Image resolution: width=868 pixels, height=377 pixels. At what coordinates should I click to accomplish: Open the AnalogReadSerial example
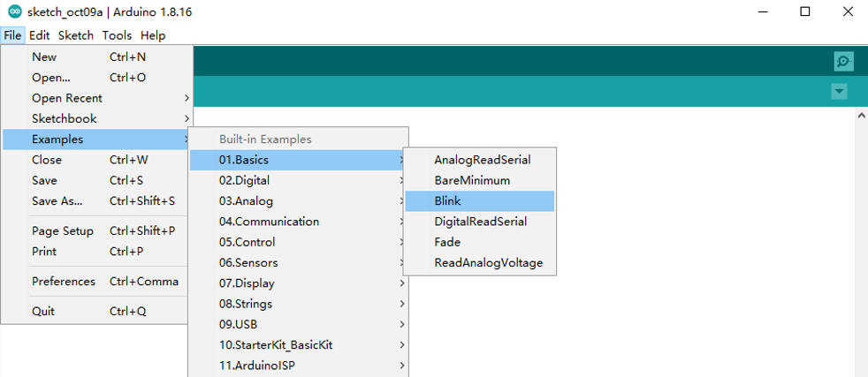(480, 160)
